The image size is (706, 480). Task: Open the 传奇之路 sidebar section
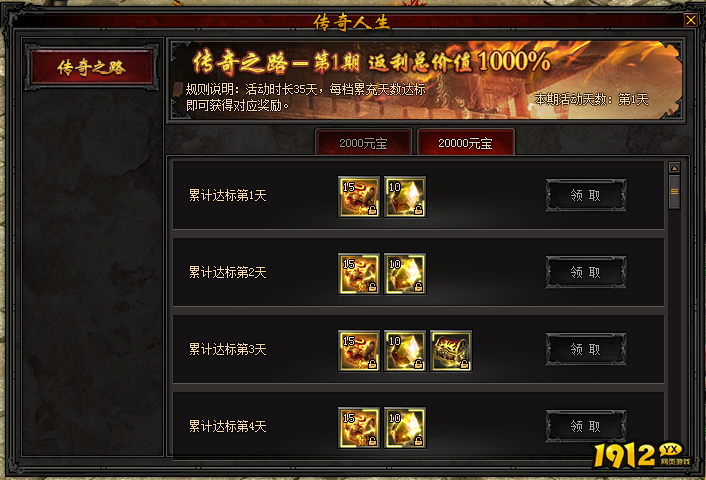pos(91,68)
